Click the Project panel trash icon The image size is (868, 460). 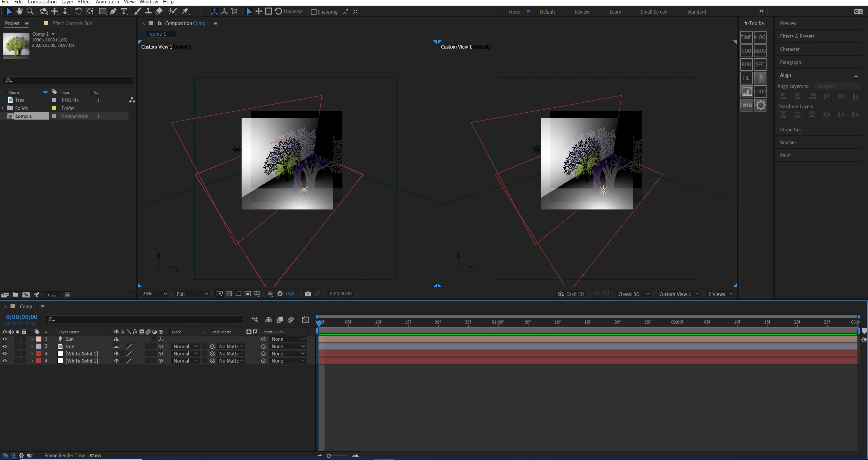[68, 295]
